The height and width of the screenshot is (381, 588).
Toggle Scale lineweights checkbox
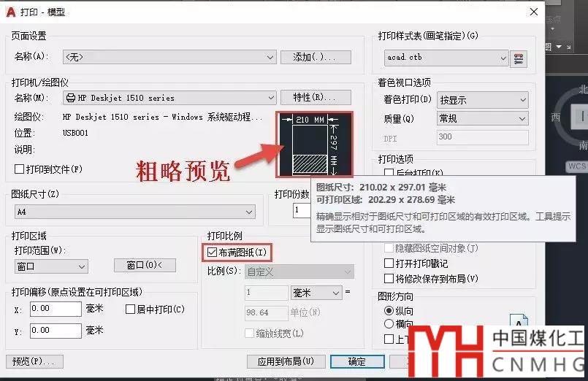(249, 333)
